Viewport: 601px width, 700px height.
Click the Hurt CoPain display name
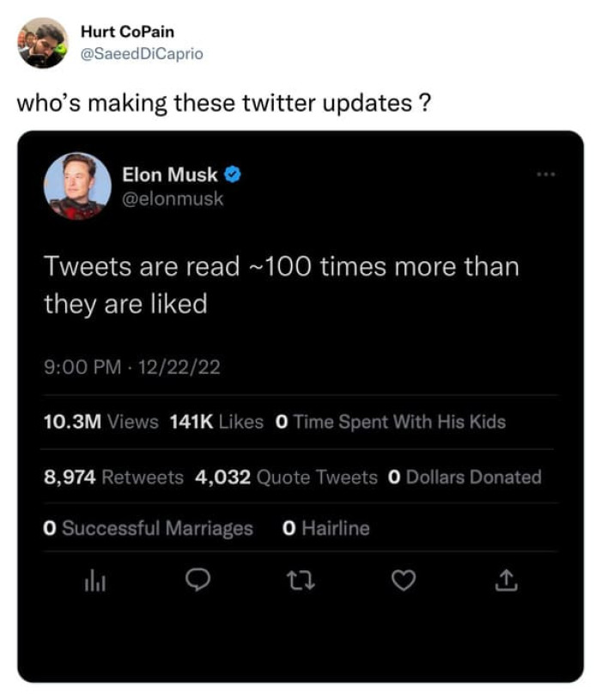[127, 32]
